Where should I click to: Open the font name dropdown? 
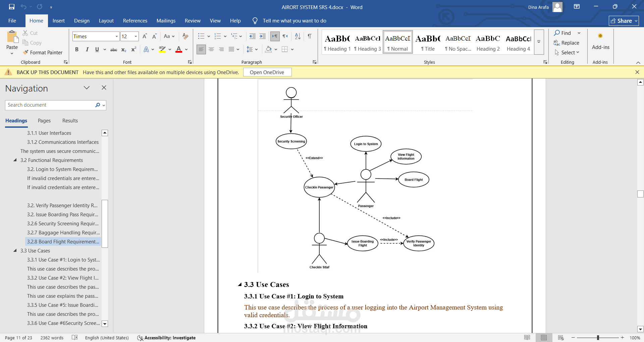point(116,36)
